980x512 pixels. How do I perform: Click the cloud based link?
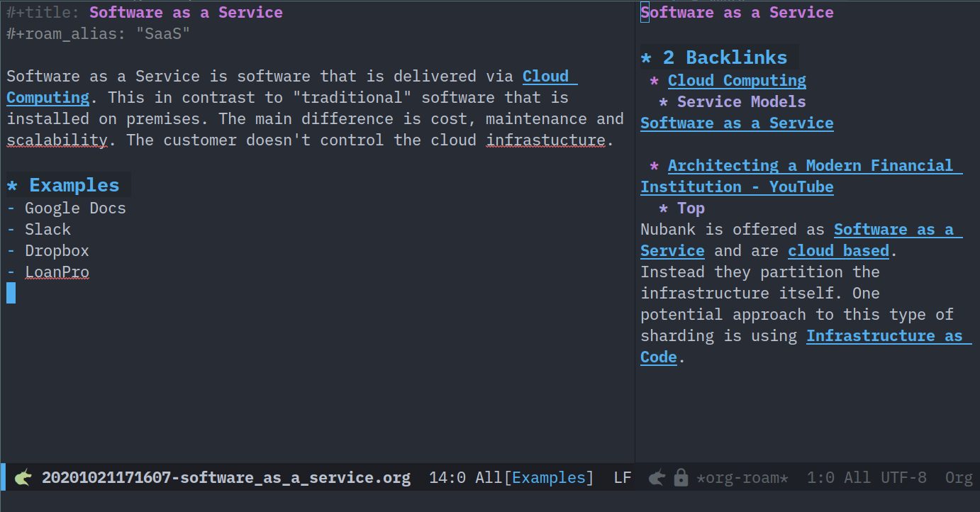point(838,250)
